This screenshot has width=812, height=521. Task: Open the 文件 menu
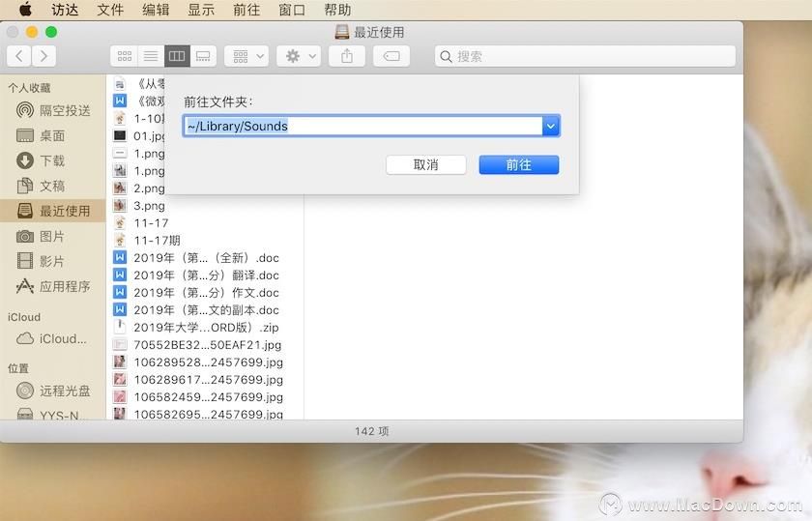point(110,10)
